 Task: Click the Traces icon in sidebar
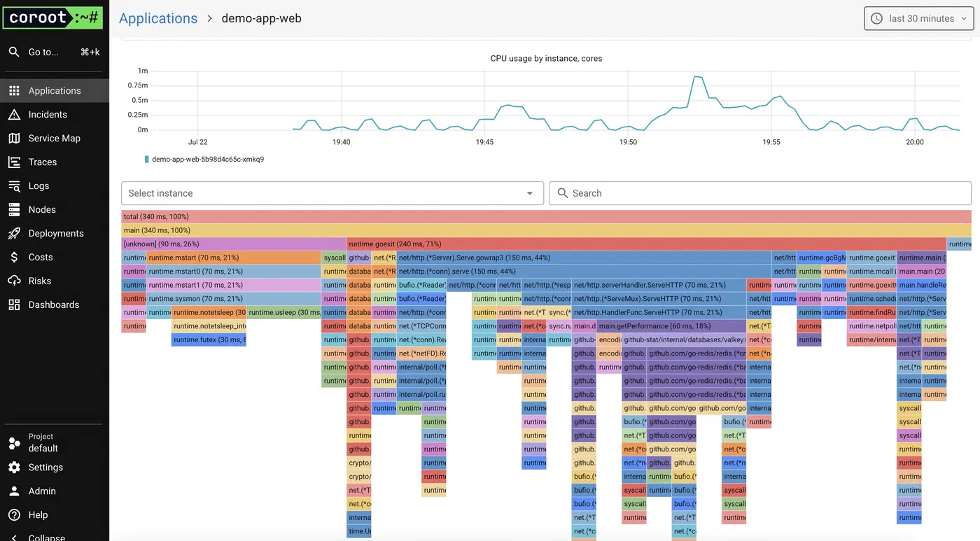tap(14, 162)
